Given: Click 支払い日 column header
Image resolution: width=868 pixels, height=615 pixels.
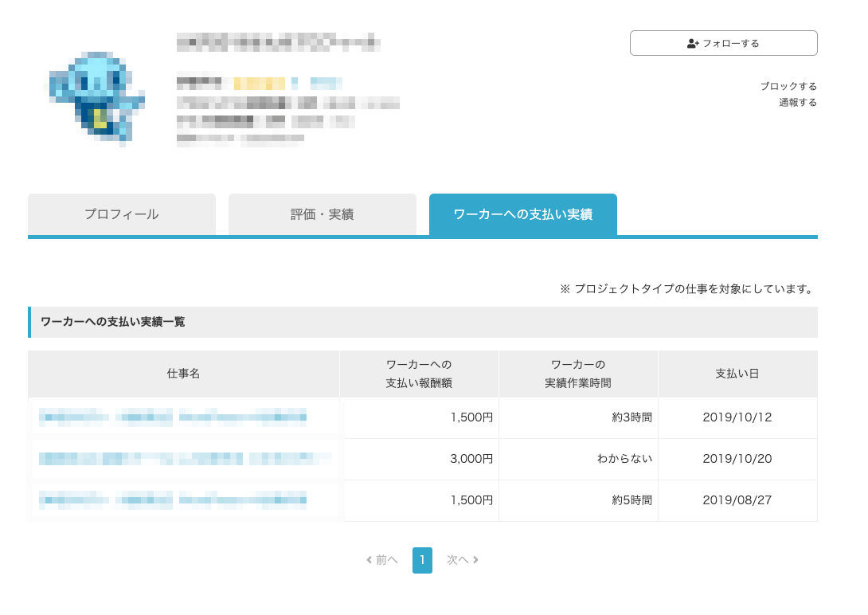Looking at the screenshot, I should coord(737,374).
